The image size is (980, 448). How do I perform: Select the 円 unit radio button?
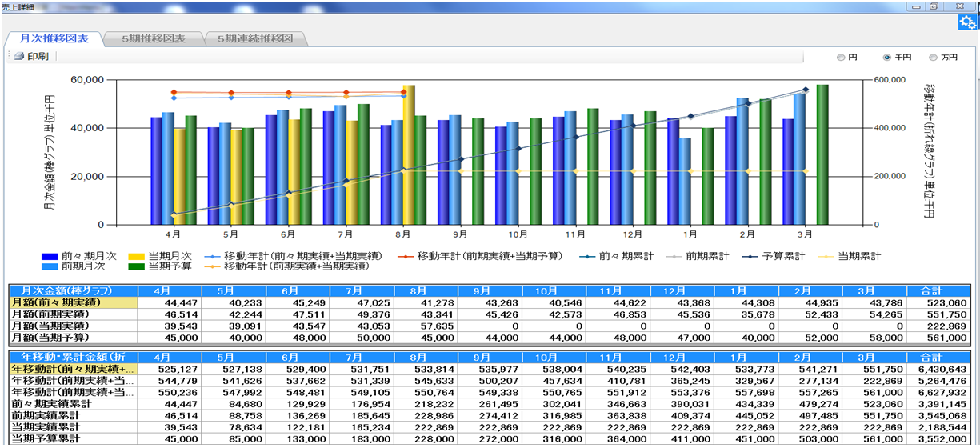pos(840,58)
